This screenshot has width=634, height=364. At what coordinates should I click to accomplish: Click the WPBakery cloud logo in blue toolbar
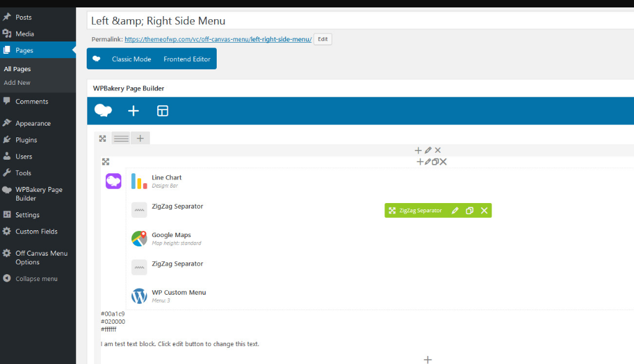[x=103, y=111]
